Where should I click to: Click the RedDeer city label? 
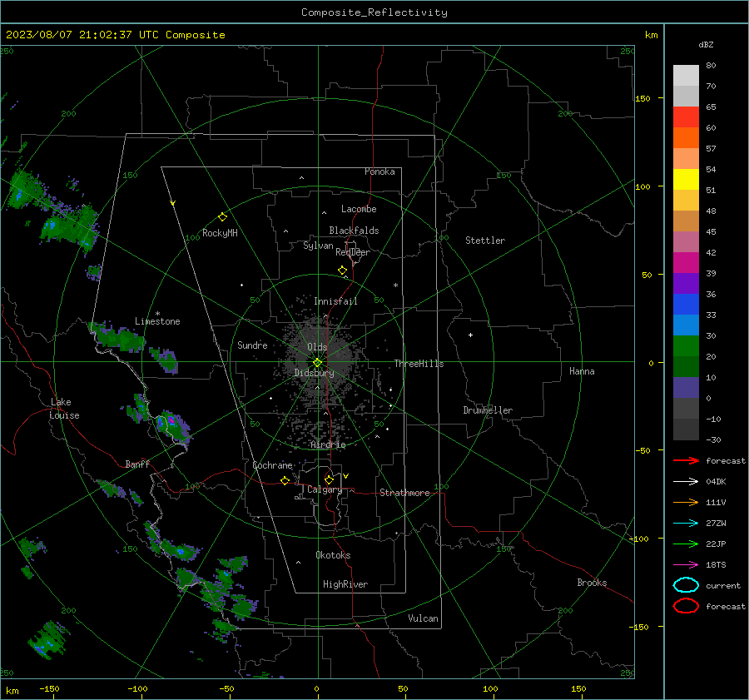click(x=353, y=252)
